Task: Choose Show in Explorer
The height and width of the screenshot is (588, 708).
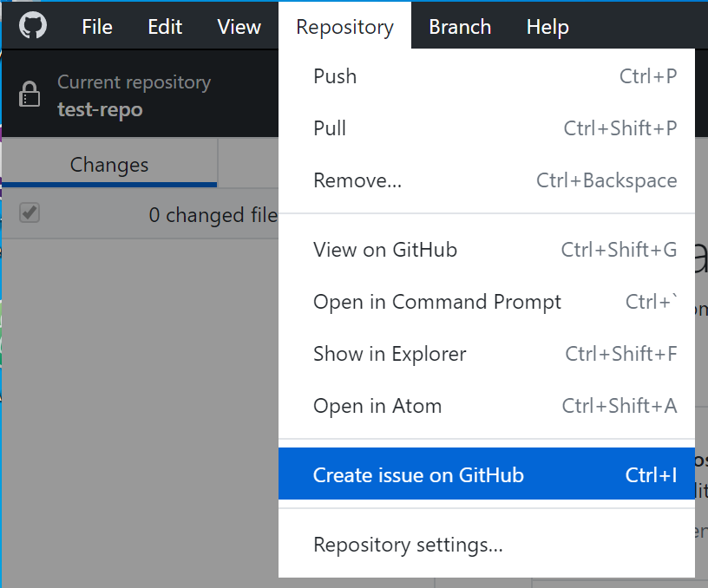Action: coord(486,354)
